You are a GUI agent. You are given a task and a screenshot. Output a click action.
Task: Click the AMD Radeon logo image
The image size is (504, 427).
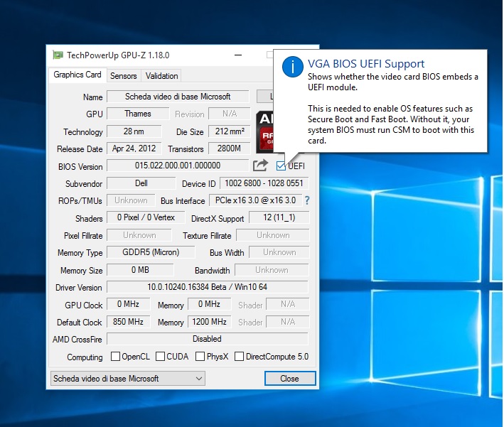(264, 132)
